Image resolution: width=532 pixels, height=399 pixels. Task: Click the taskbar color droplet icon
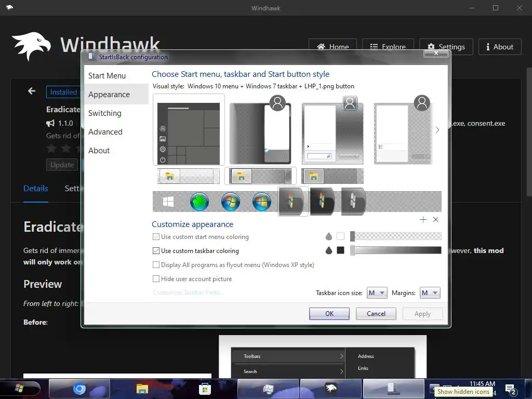click(x=328, y=250)
